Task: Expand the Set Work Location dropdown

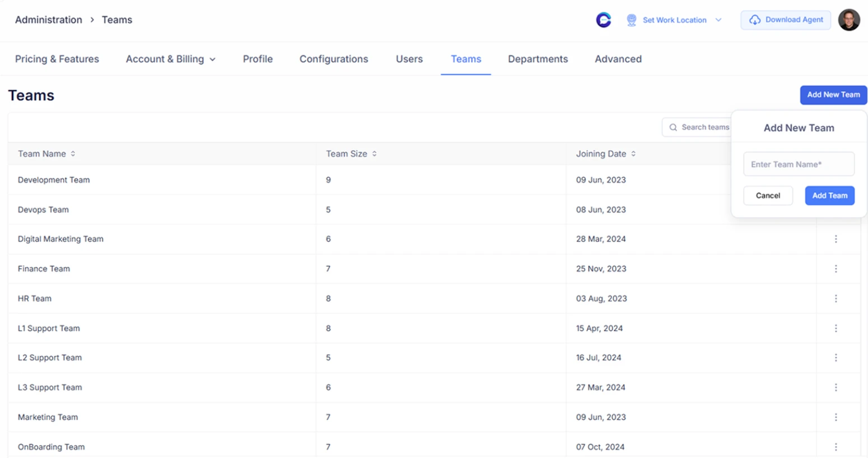Action: (x=718, y=20)
